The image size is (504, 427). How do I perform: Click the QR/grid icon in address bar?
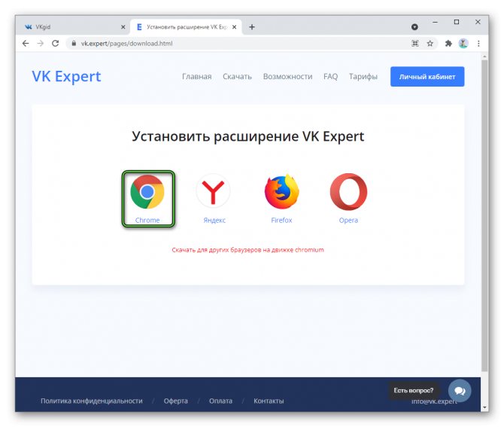tap(415, 44)
